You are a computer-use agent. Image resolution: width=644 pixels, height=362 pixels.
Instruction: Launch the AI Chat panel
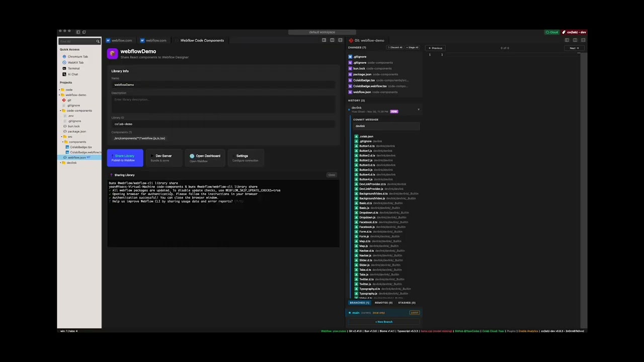click(73, 74)
